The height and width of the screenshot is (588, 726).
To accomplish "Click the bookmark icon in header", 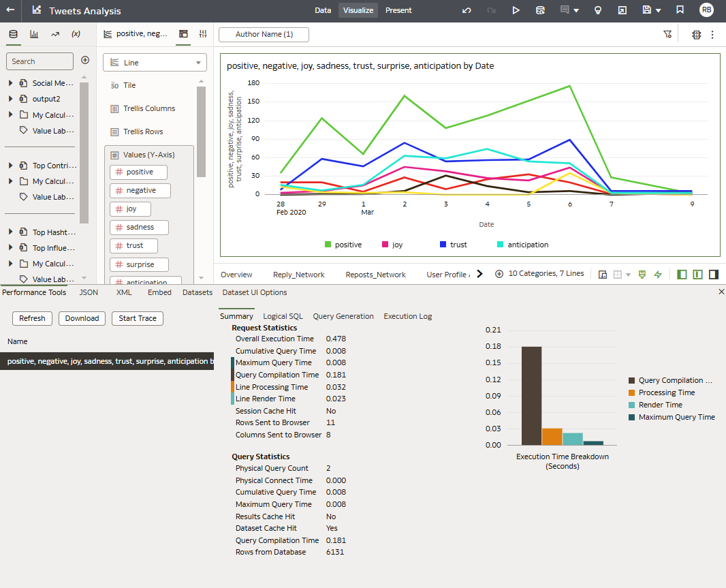I will tap(680, 10).
